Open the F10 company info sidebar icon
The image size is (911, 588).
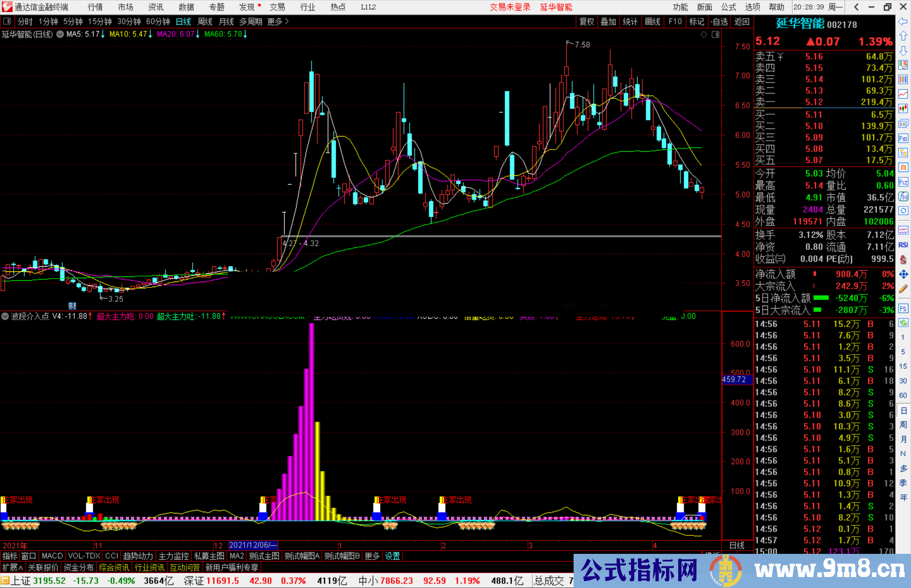pyautogui.click(x=903, y=138)
